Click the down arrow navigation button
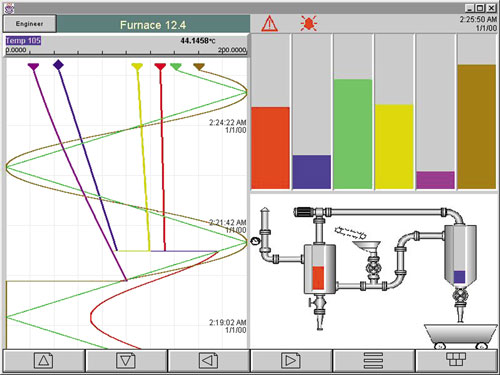This screenshot has height=375, width=500. [x=126, y=361]
